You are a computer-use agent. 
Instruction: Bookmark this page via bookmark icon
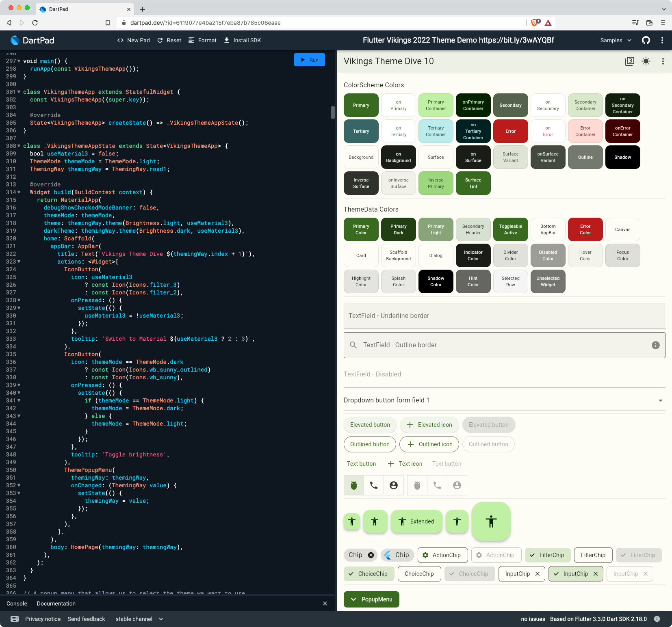click(x=108, y=23)
